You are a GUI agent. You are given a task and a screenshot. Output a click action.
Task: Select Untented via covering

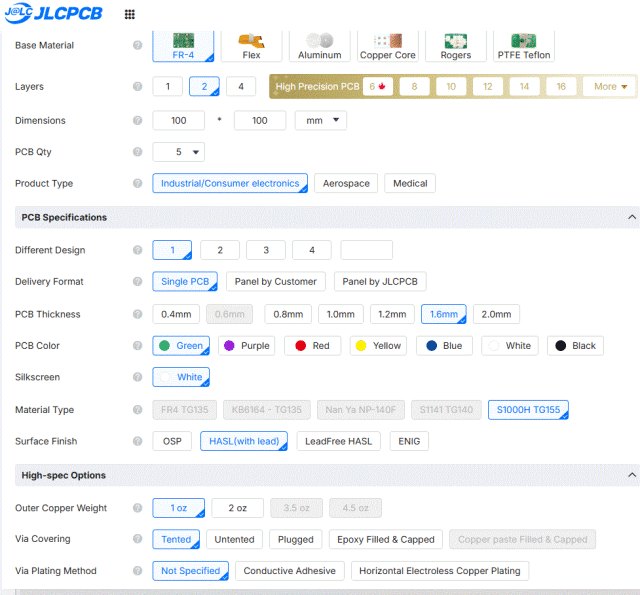[x=234, y=539]
